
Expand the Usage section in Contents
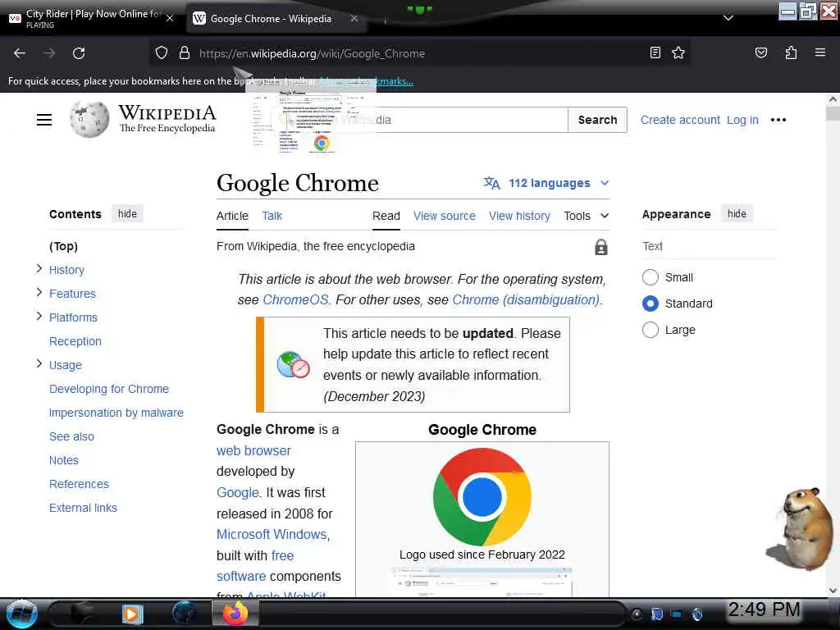point(39,363)
